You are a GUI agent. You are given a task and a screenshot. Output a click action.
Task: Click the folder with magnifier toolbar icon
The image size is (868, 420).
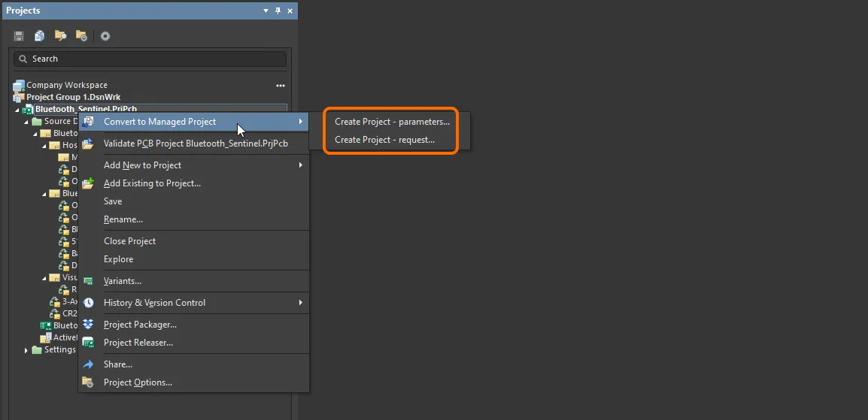click(x=60, y=36)
